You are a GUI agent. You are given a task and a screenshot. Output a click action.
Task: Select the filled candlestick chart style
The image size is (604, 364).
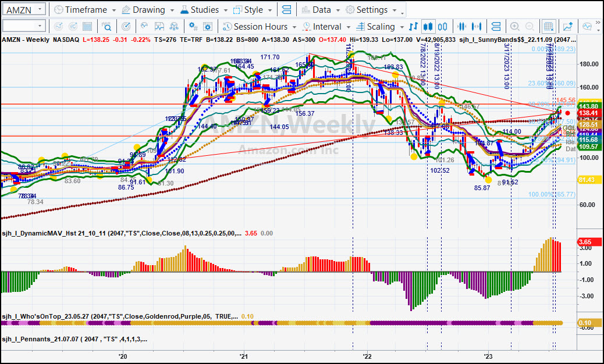click(x=428, y=27)
